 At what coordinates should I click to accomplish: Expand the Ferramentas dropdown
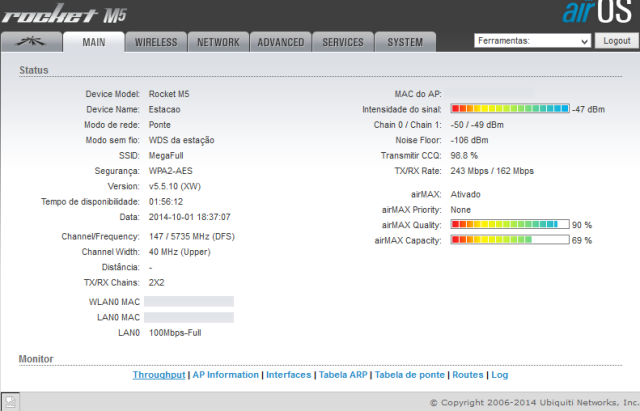(532, 41)
